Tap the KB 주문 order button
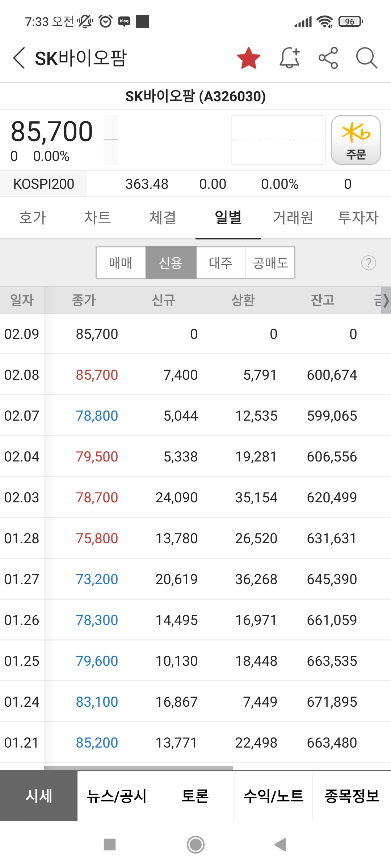This screenshot has width=391, height=868. point(356,140)
